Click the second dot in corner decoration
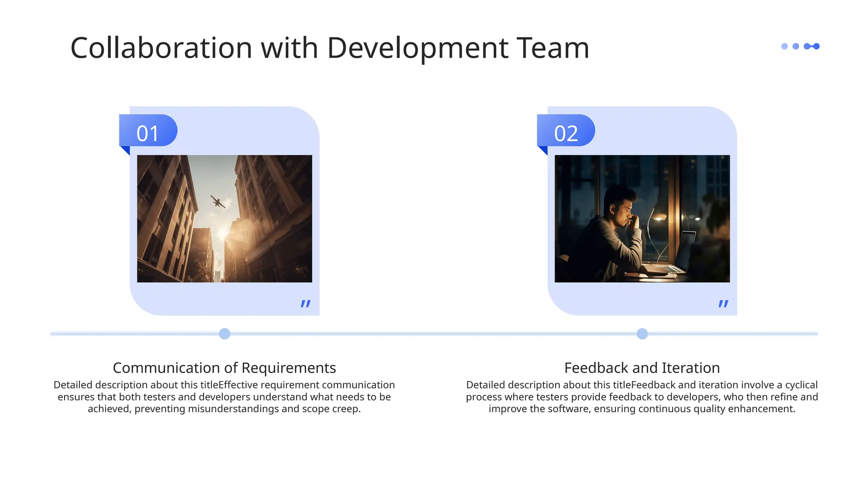This screenshot has height=488, width=868. tap(796, 46)
